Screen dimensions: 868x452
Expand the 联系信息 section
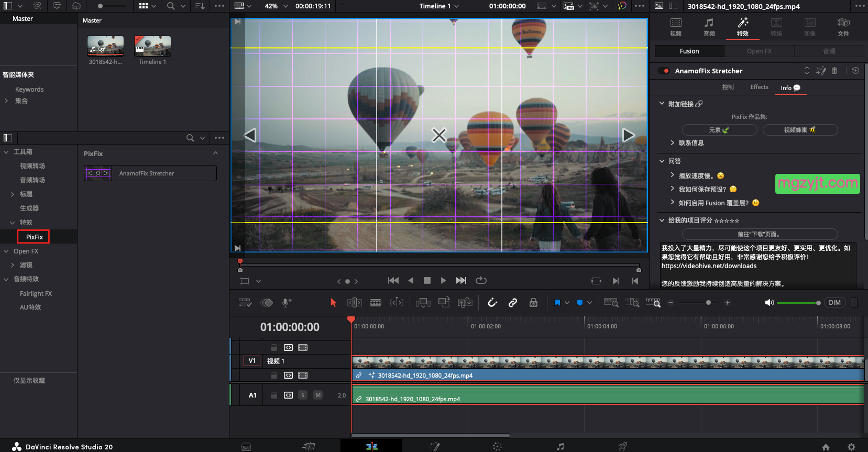point(673,142)
